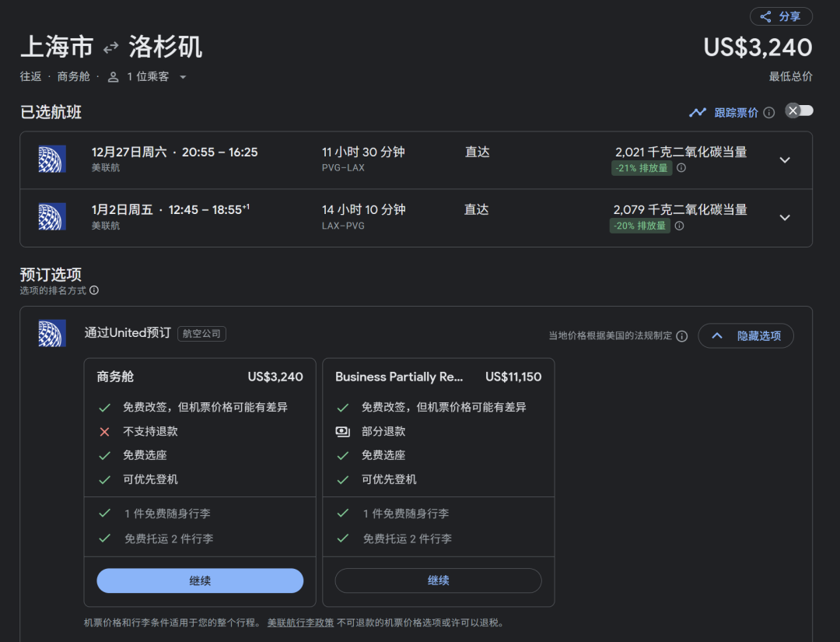
Task: Click United logo on December 27 flight
Action: tap(52, 159)
